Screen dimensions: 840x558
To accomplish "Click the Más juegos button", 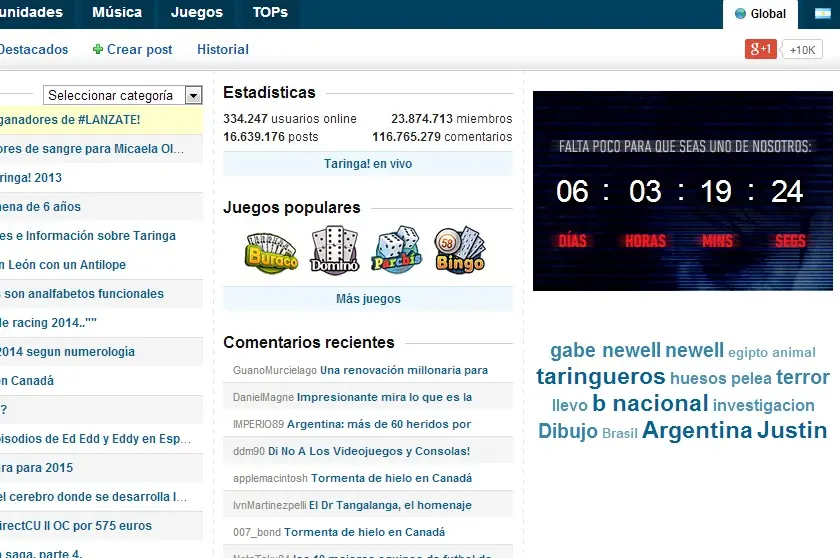I will 368,299.
